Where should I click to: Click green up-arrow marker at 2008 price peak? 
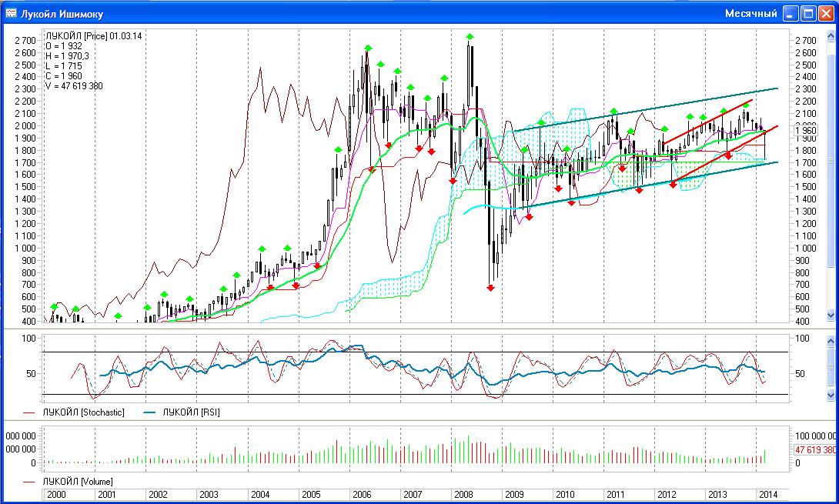(470, 36)
